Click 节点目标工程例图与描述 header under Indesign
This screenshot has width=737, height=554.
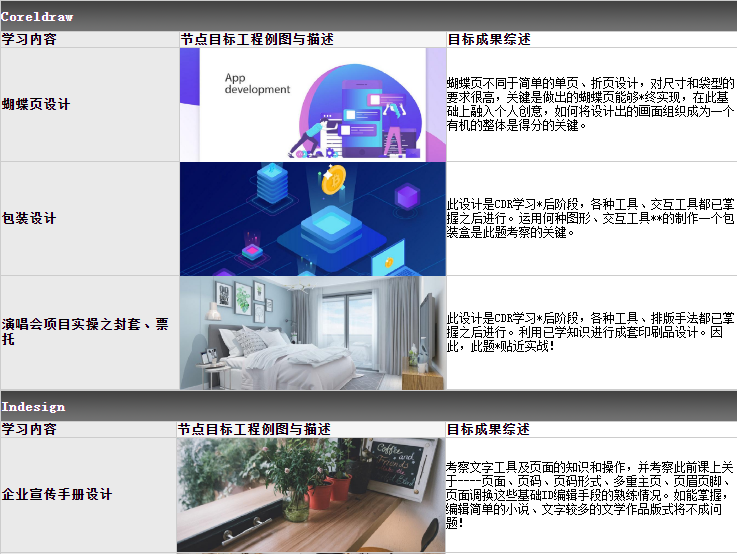256,429
